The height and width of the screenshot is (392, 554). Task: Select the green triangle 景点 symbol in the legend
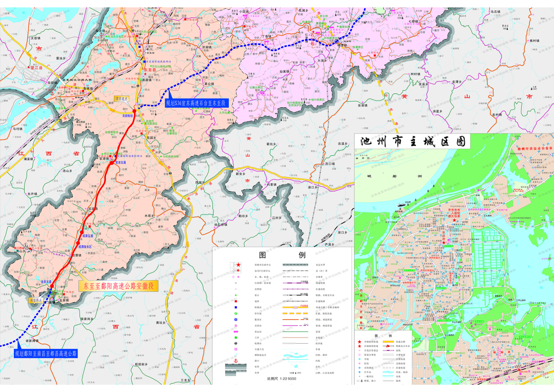tap(236, 295)
